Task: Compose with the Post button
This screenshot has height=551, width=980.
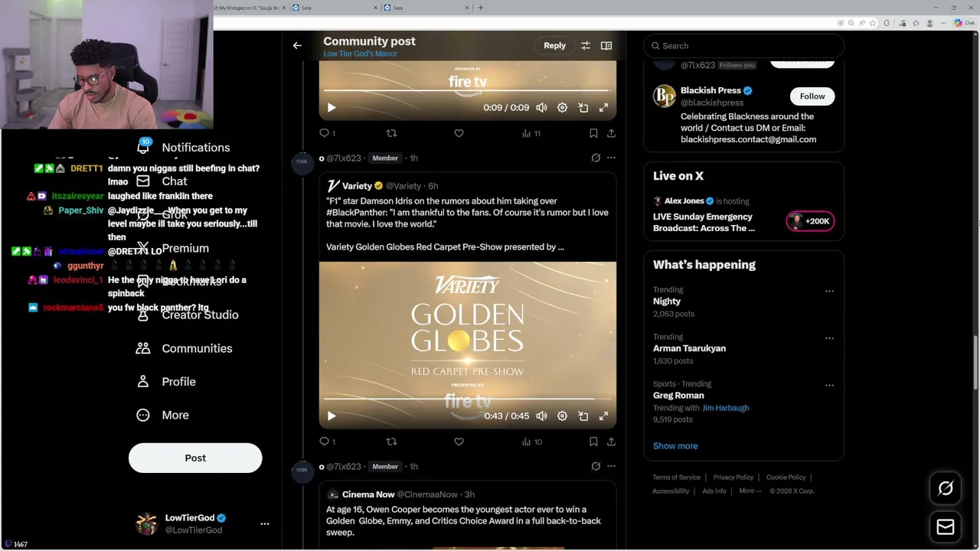Action: point(195,458)
